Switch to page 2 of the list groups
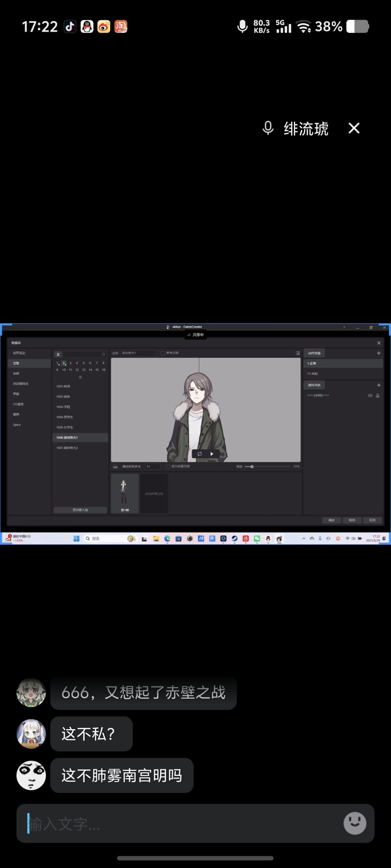This screenshot has width=391, height=868. pos(64,363)
